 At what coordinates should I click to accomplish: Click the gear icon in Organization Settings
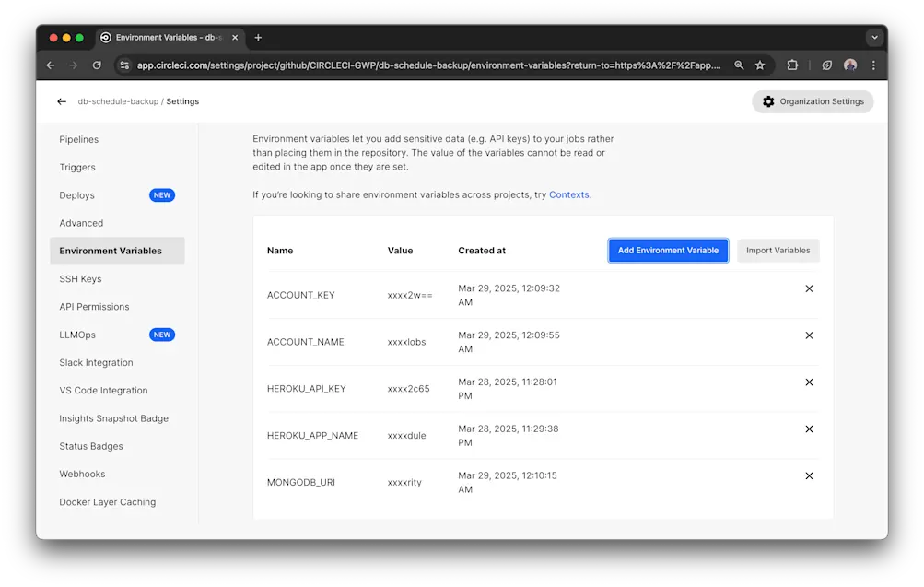(768, 101)
